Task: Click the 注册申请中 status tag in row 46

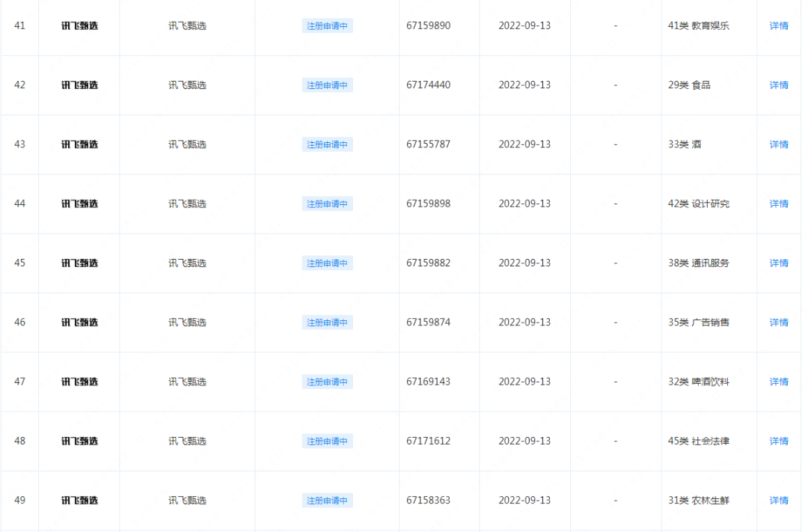Action: click(x=327, y=322)
